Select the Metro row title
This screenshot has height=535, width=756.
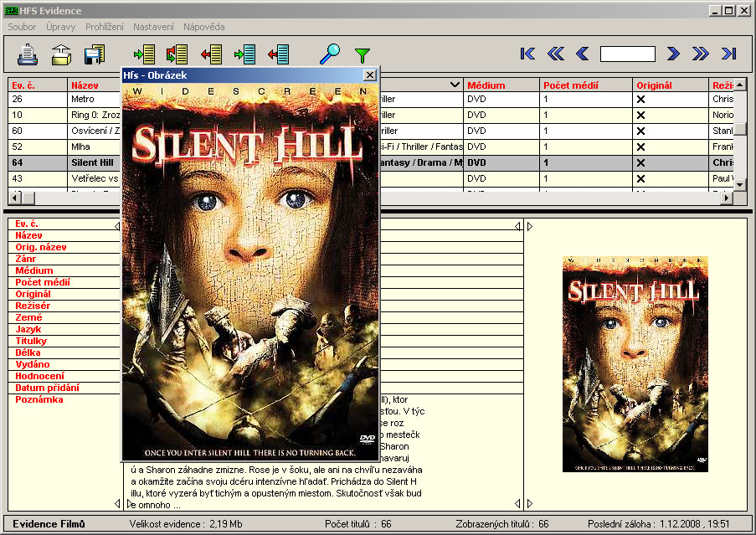[x=83, y=100]
